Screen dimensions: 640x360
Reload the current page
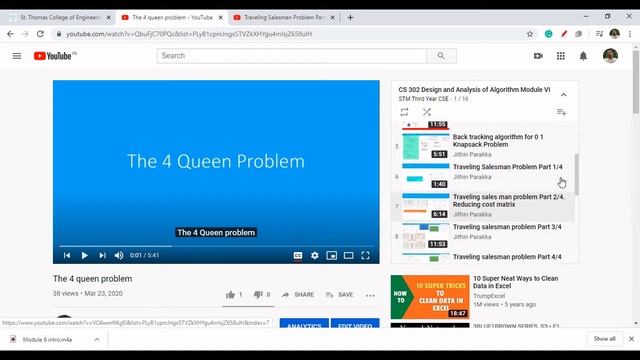40,34
